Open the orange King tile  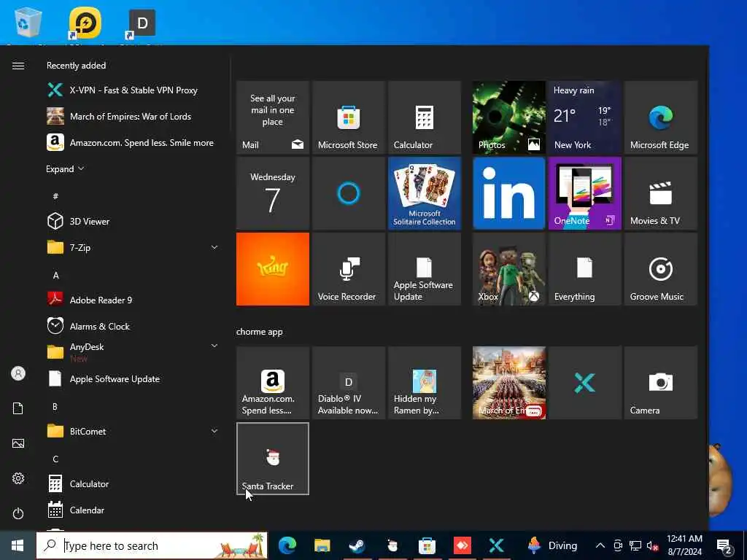click(273, 269)
